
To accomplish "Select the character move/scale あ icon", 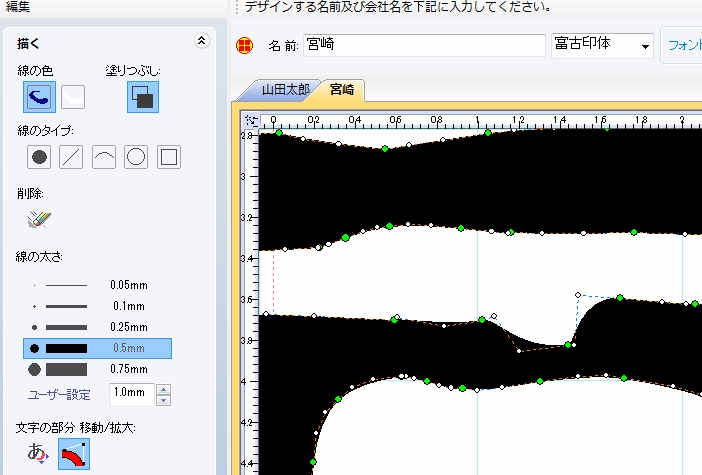I will tap(38, 453).
